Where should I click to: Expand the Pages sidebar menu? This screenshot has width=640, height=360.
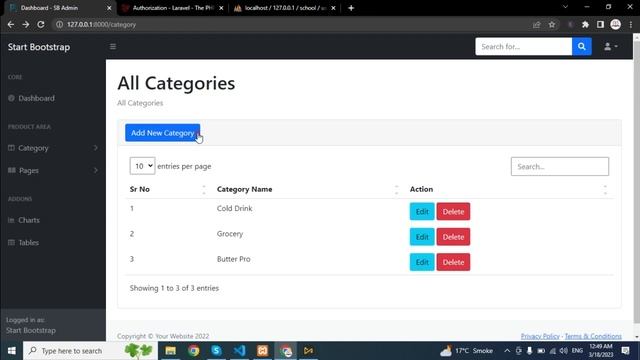click(53, 171)
